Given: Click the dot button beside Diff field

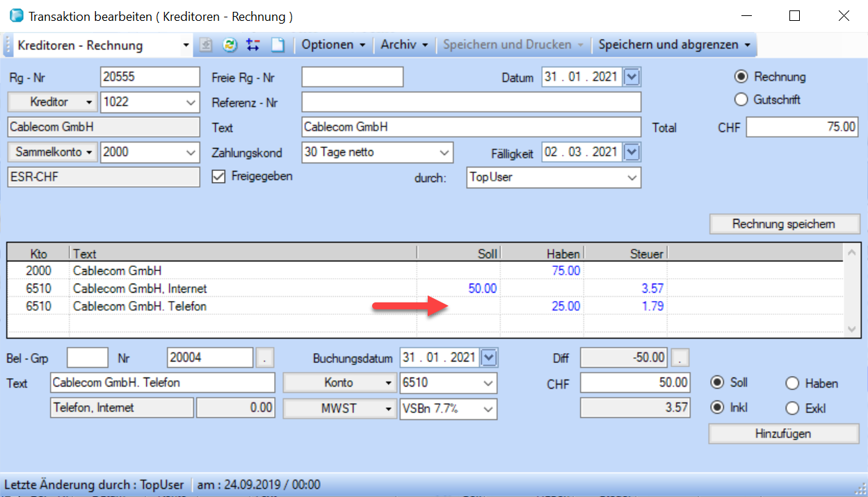Looking at the screenshot, I should [681, 358].
